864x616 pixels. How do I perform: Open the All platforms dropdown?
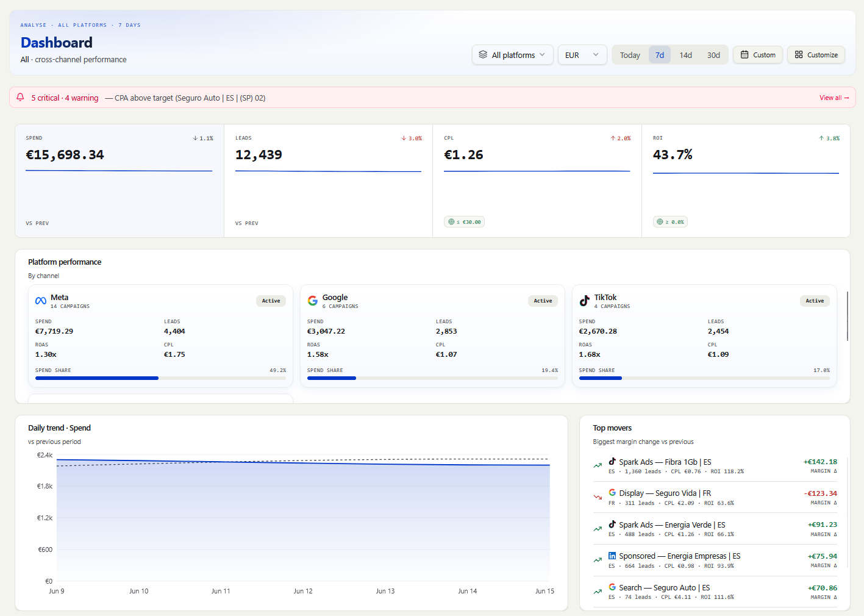512,55
